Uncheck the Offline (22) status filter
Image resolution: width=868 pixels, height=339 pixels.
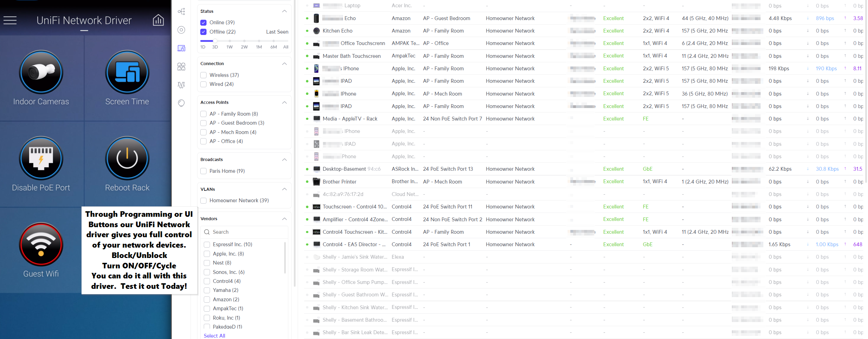204,32
